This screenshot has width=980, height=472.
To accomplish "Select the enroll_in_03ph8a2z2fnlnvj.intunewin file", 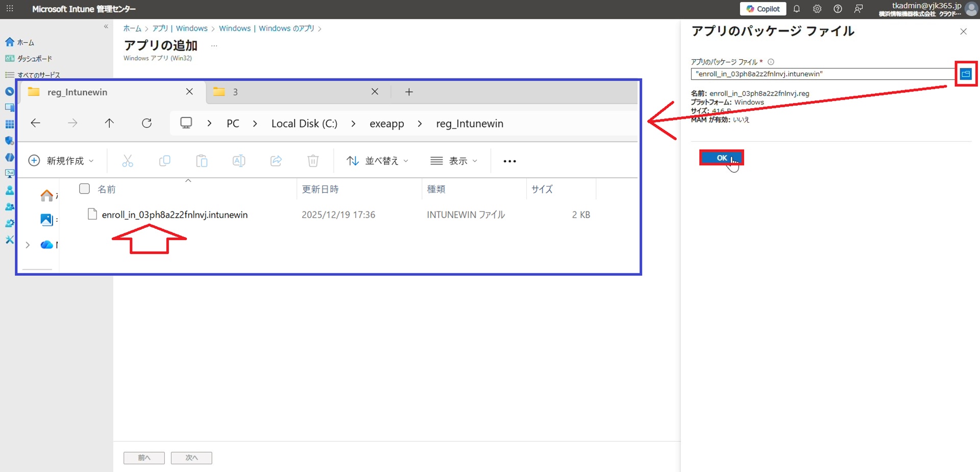I will (x=175, y=215).
